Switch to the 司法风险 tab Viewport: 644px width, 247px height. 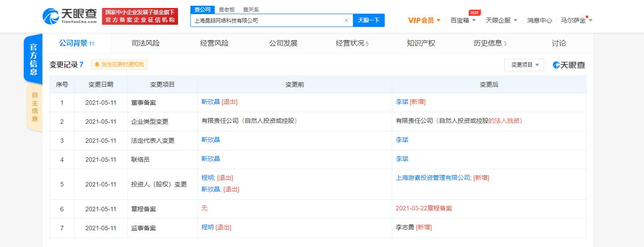(x=146, y=43)
